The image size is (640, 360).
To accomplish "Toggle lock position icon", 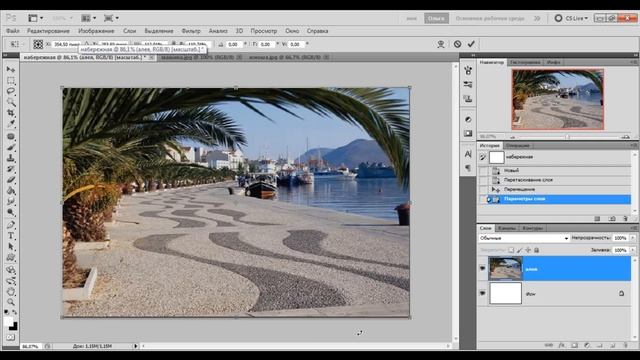I will pos(528,250).
